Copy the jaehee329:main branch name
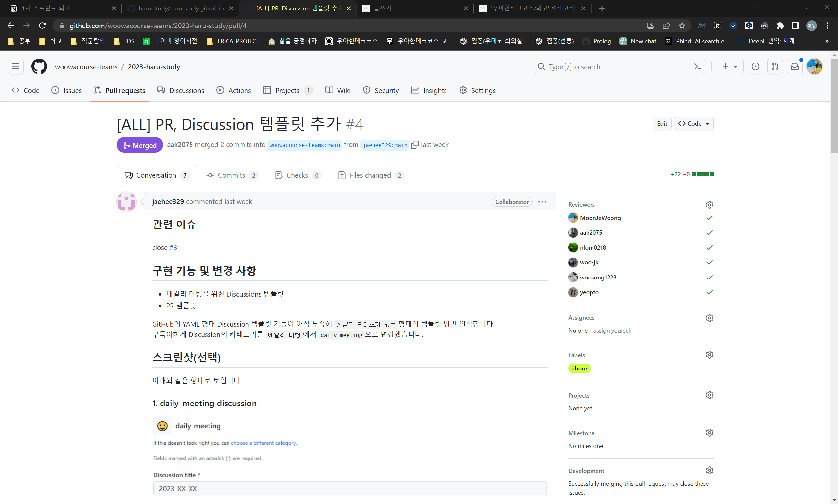 coord(415,145)
